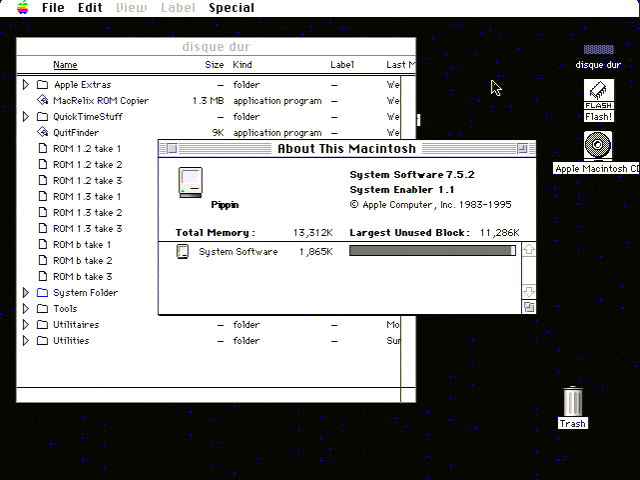
Task: Expand the Apple Extras folder triangle
Action: (26, 84)
